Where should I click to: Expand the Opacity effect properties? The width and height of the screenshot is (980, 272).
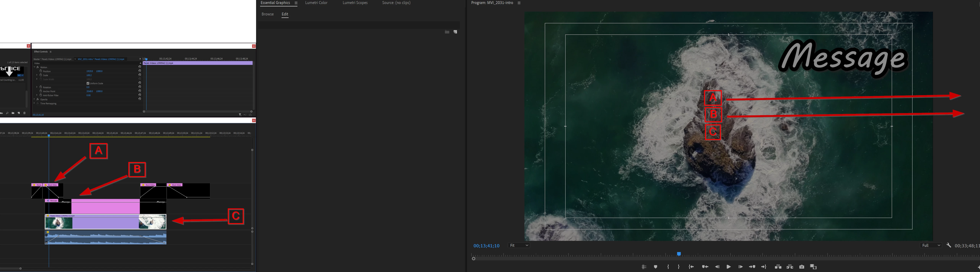(34, 99)
